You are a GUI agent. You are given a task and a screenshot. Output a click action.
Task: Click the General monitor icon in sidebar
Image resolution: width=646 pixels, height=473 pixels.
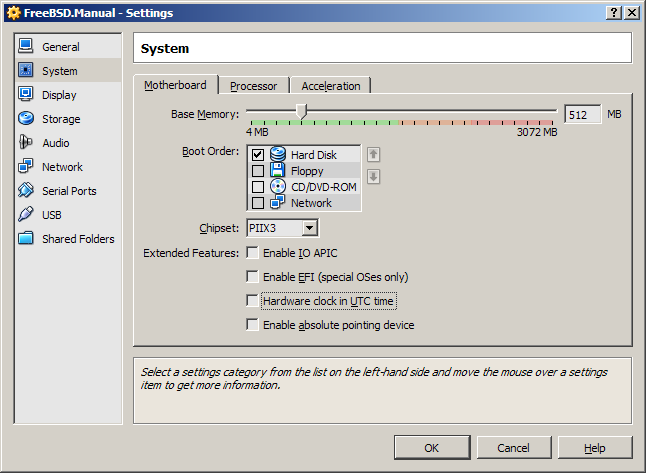tap(26, 46)
